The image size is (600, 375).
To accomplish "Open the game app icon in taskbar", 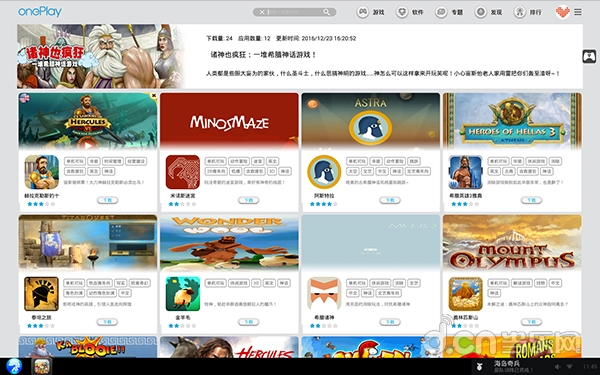I will (41, 367).
